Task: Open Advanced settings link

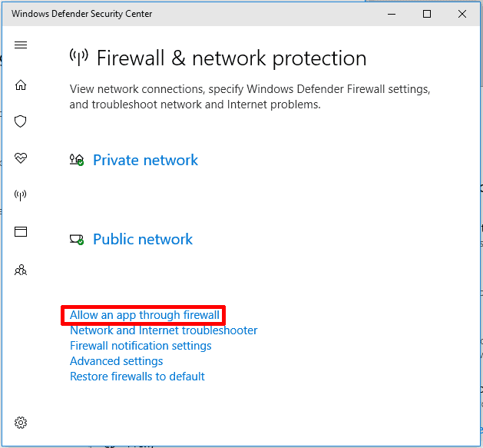Action: click(116, 361)
